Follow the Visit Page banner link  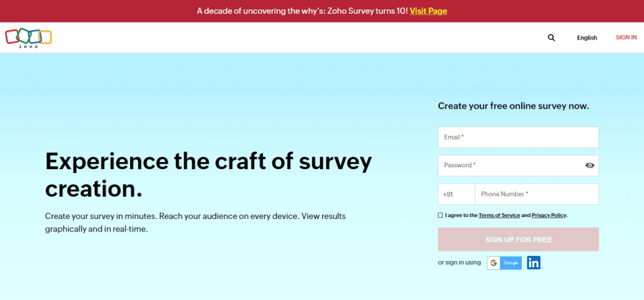click(x=428, y=11)
